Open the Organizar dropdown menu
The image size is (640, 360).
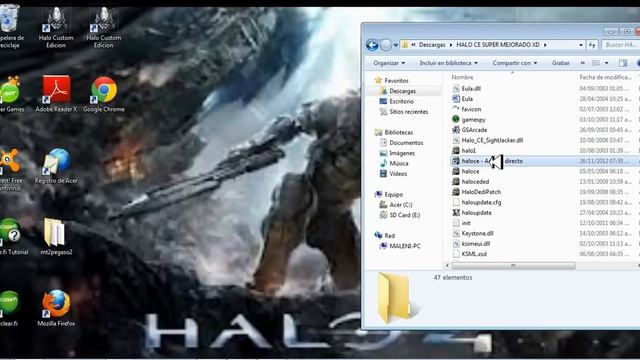point(389,63)
